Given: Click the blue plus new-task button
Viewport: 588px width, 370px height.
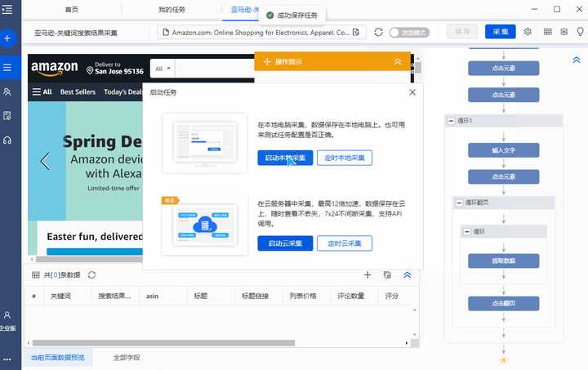Looking at the screenshot, I should tap(7, 38).
